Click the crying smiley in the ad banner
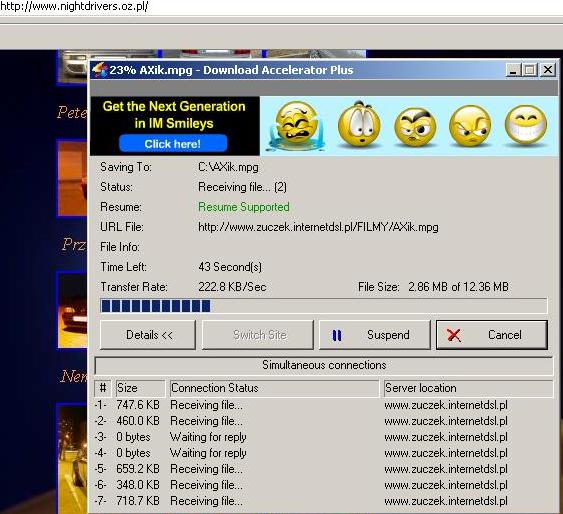 point(296,126)
